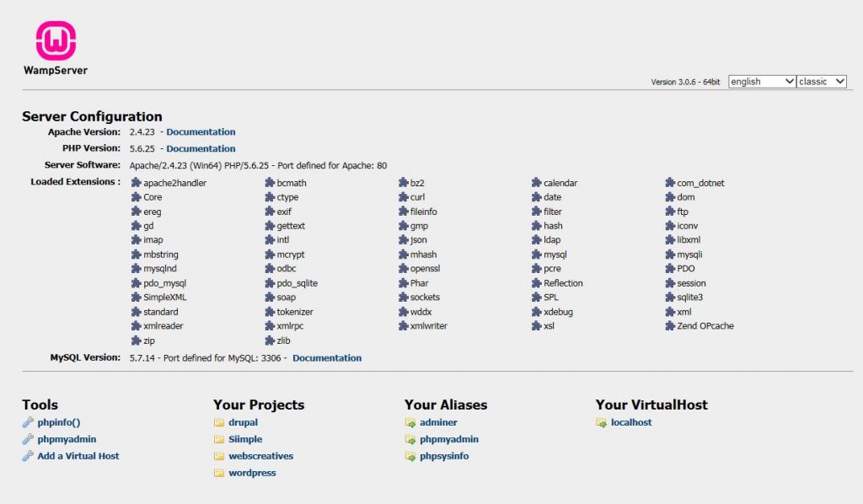
Task: Open the classic theme dropdown
Action: (x=821, y=82)
